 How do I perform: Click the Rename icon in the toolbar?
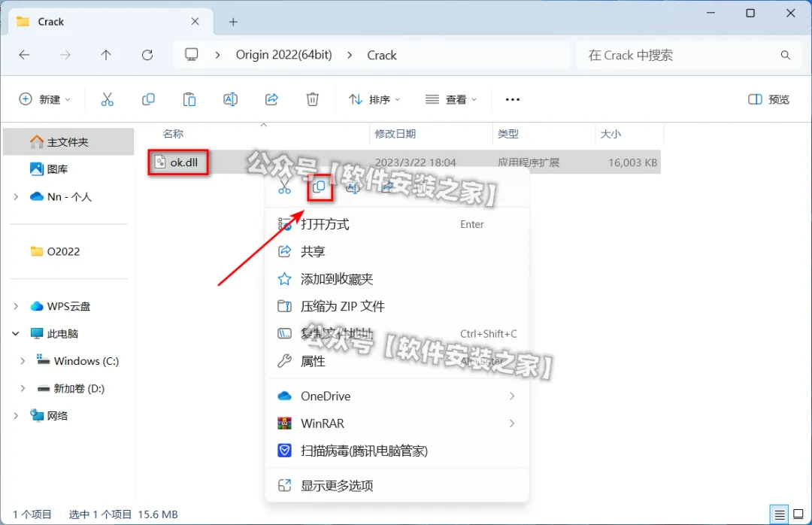point(231,99)
